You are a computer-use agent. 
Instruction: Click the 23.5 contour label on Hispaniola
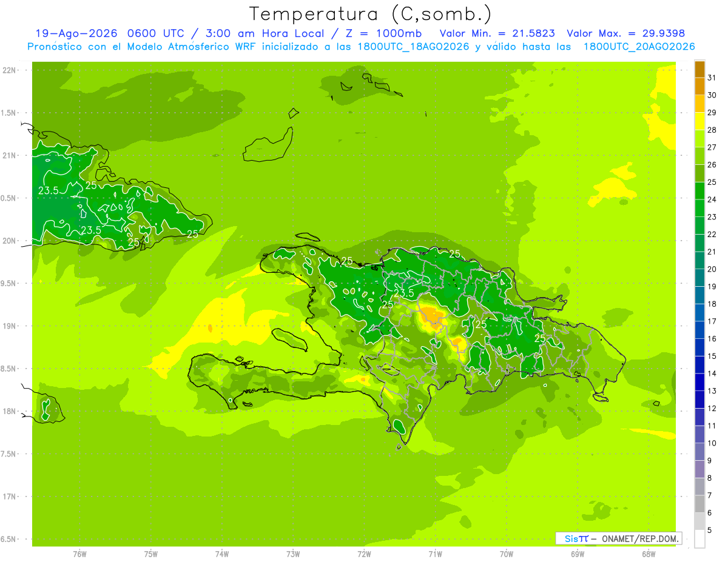click(x=404, y=293)
